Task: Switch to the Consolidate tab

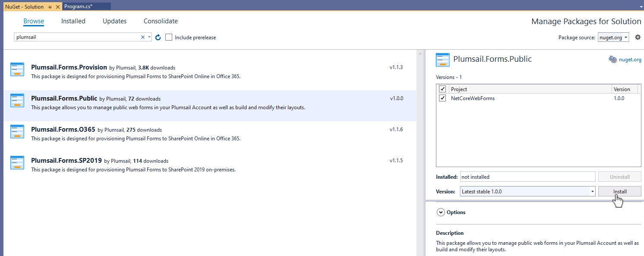Action: click(161, 21)
